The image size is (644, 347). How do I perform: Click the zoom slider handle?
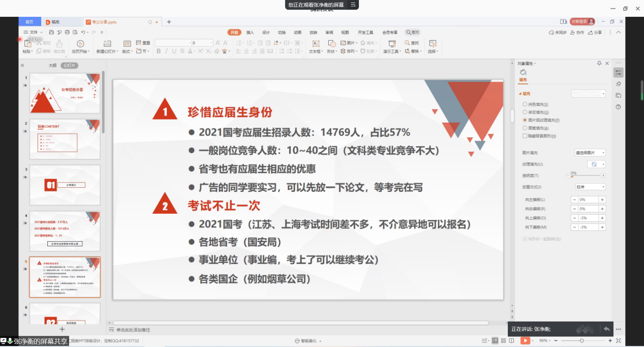pos(581,341)
